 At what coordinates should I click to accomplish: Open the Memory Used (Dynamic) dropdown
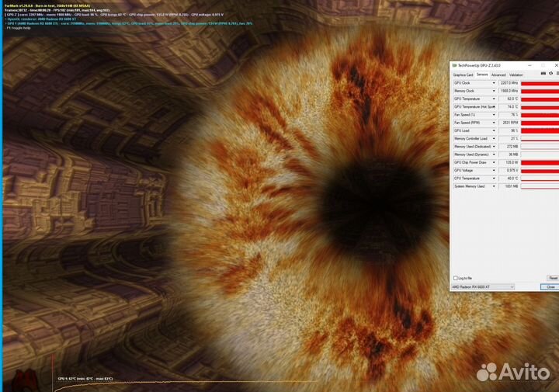[x=494, y=154]
